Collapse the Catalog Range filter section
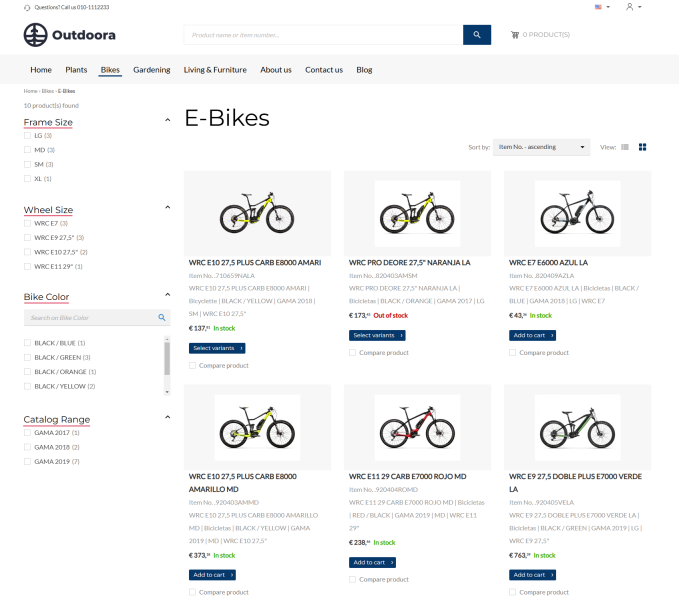The height and width of the screenshot is (600, 679). 167,418
